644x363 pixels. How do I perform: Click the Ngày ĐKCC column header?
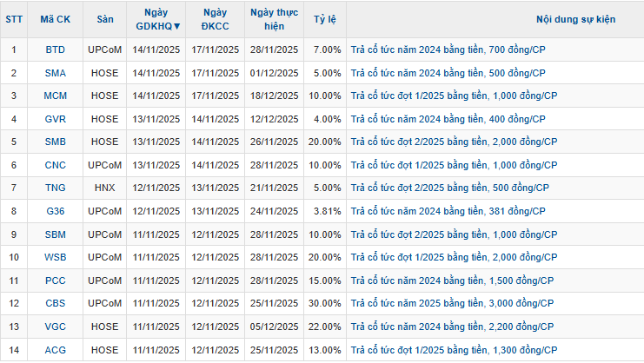(x=216, y=19)
